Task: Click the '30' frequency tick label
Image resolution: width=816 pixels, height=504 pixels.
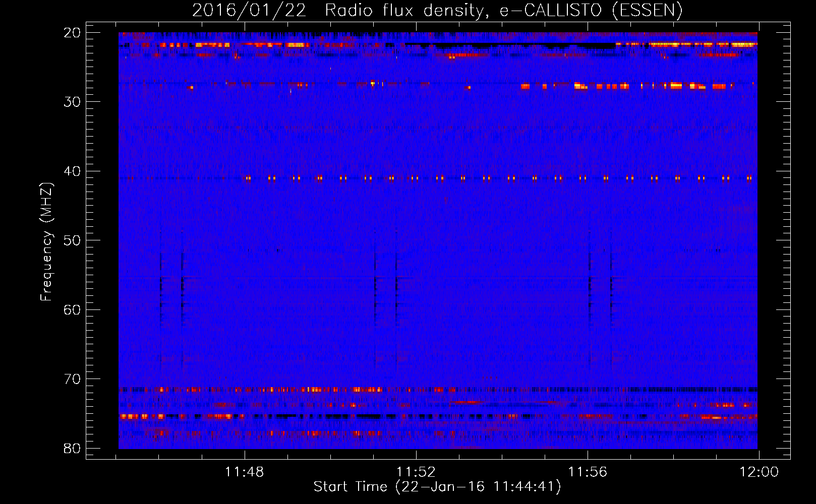Action: (72, 102)
